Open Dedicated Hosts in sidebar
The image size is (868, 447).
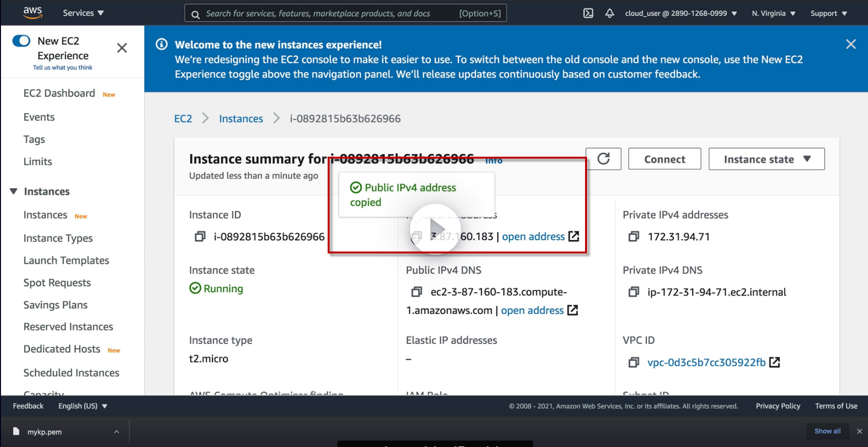click(x=62, y=349)
